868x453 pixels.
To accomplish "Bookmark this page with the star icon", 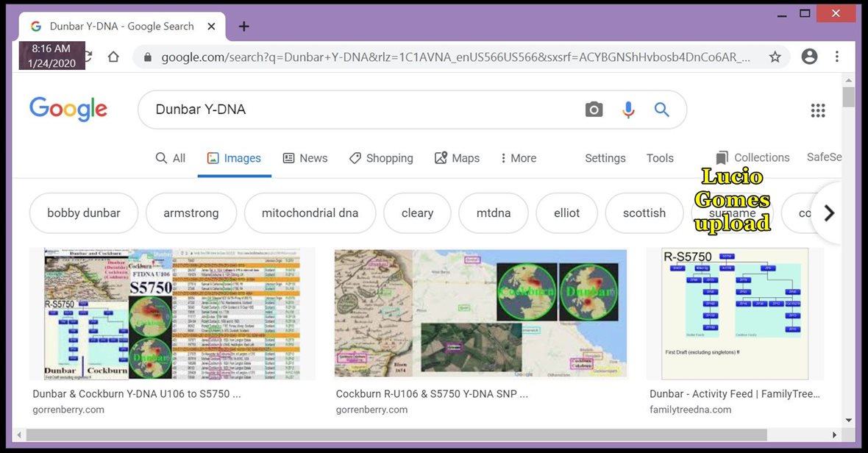I will pos(775,57).
